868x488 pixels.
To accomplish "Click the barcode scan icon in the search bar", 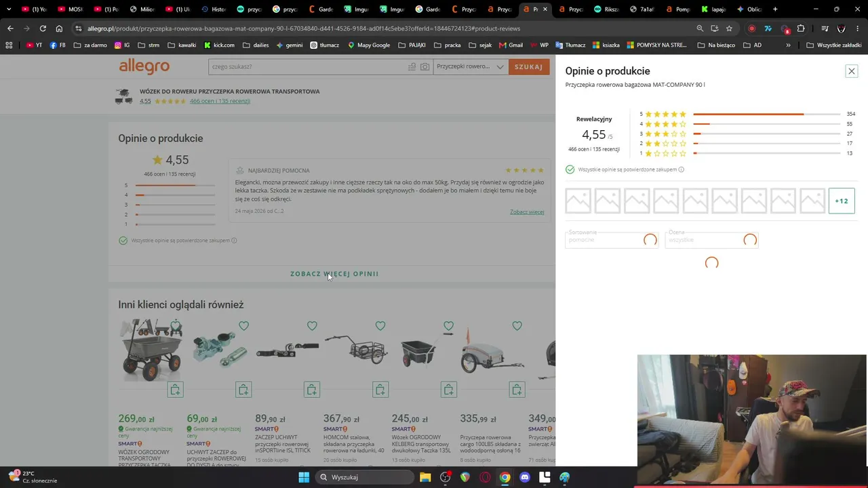I will coord(412,66).
